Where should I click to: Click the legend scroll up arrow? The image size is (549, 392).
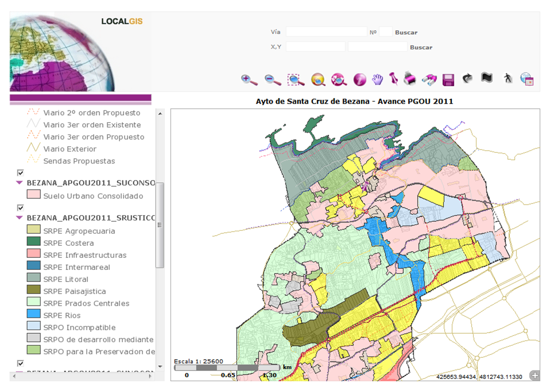click(160, 114)
